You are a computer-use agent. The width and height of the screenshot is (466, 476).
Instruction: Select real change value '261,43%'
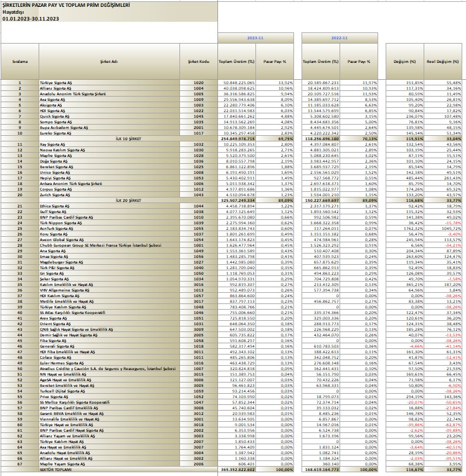point(443,178)
